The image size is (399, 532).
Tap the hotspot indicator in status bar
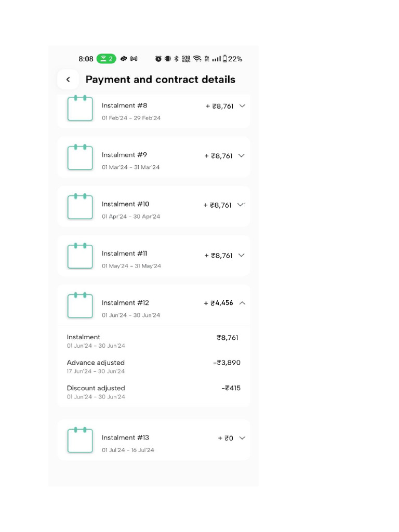(x=106, y=59)
